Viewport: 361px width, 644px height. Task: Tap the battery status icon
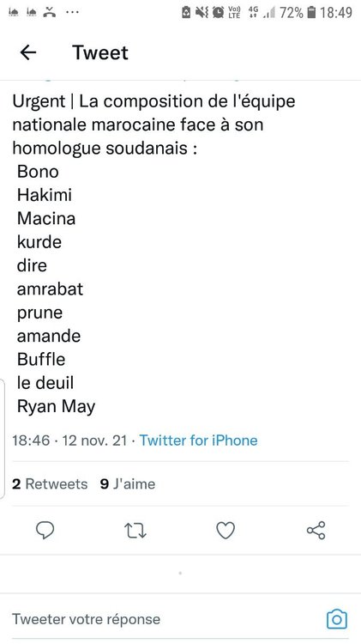pyautogui.click(x=312, y=13)
